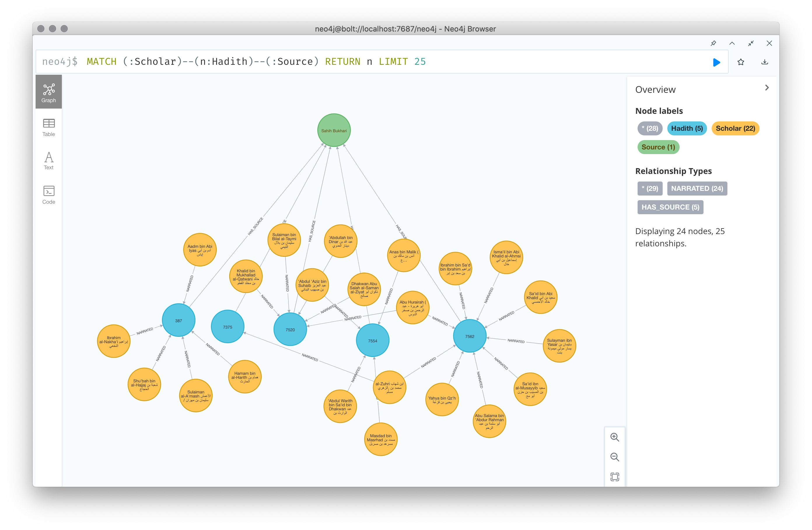This screenshot has width=812, height=530.
Task: Zoom in on the graph
Action: coord(615,437)
